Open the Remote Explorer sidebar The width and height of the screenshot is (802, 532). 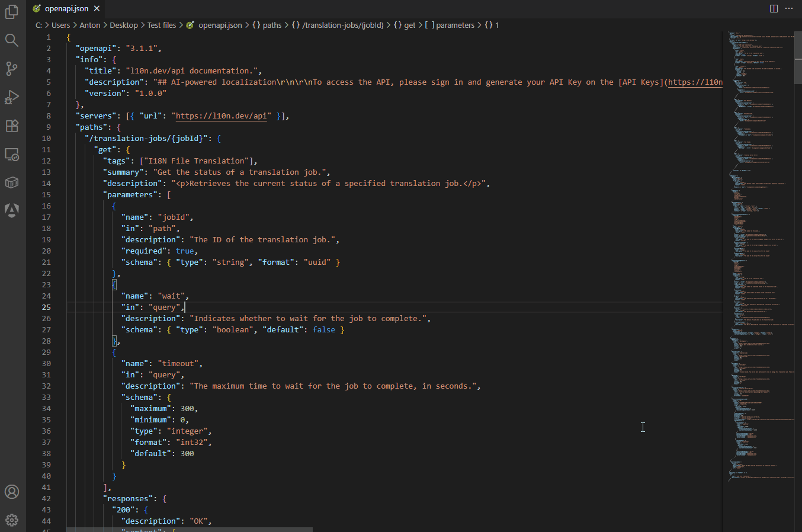click(12, 154)
